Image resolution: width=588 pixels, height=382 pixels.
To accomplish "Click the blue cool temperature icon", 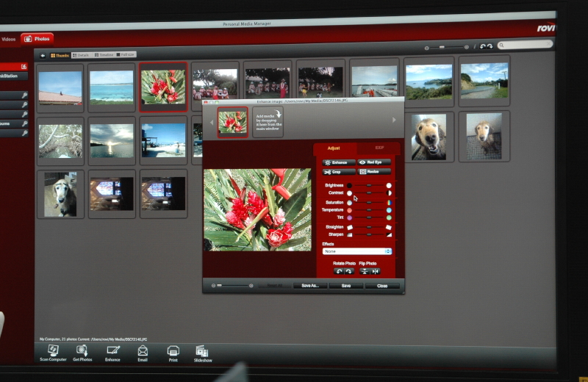I will click(x=389, y=210).
